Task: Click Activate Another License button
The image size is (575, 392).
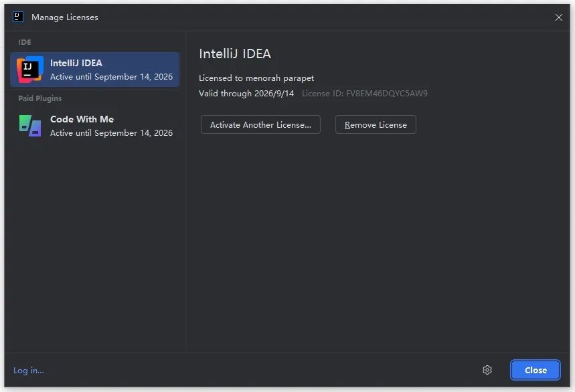Action: point(260,124)
